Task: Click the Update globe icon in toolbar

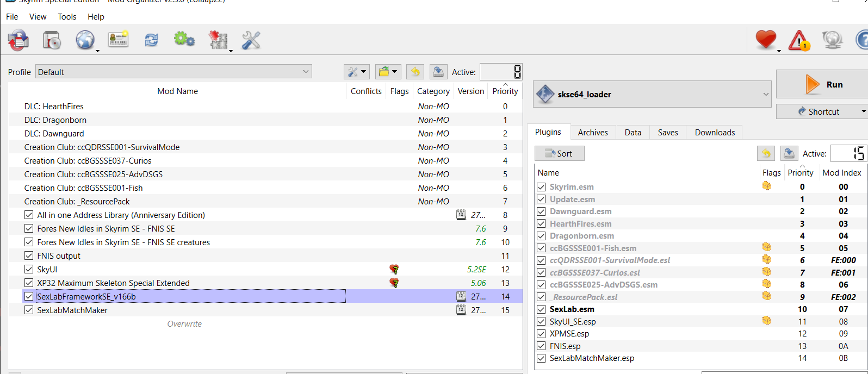Action: [832, 40]
